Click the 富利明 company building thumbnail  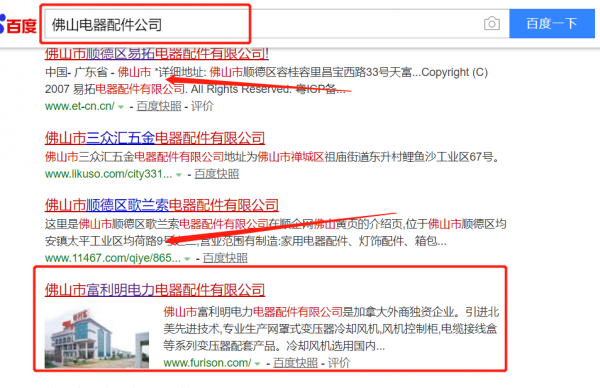point(97,338)
